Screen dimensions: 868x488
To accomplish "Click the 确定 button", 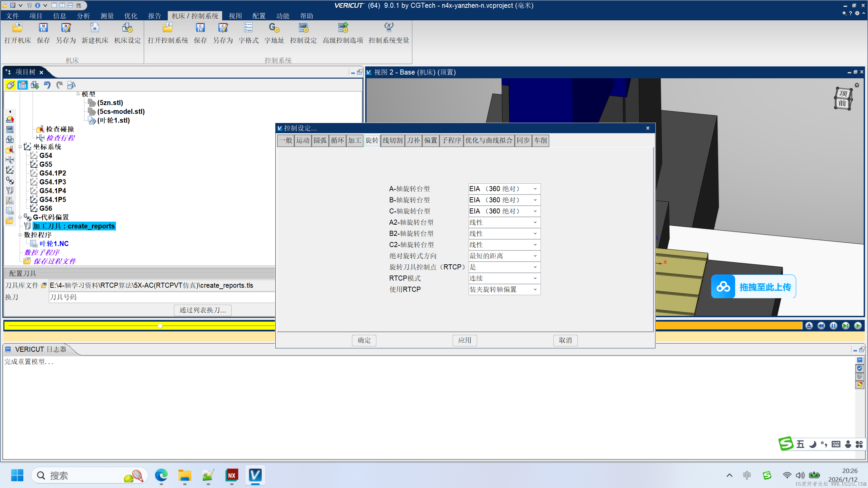I will [x=364, y=340].
